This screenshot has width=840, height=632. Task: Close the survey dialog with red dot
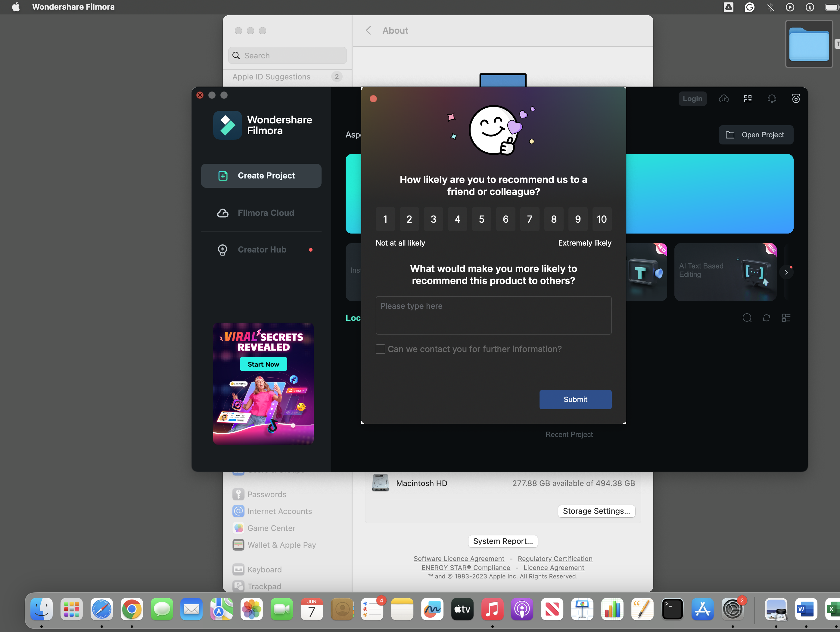[373, 99]
